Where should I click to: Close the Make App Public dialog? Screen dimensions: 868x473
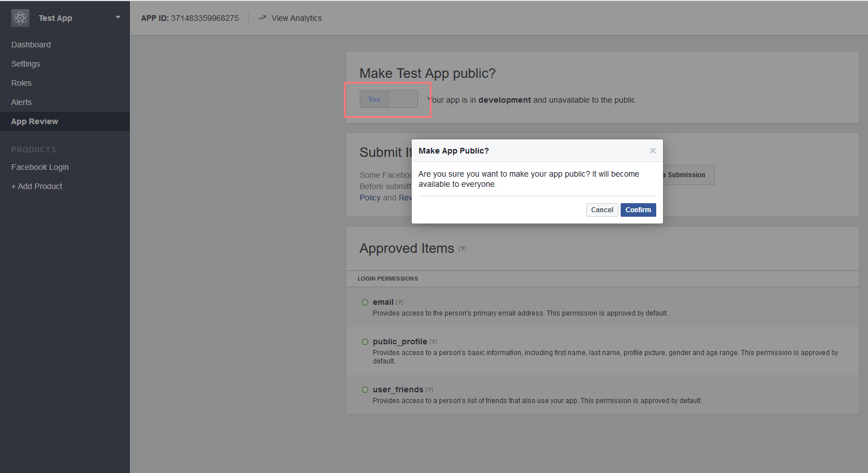(653, 151)
